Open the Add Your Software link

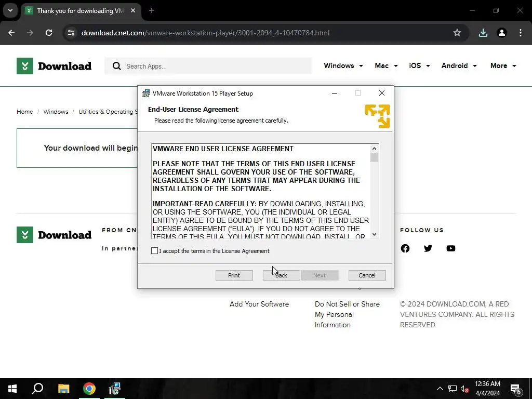point(259,304)
